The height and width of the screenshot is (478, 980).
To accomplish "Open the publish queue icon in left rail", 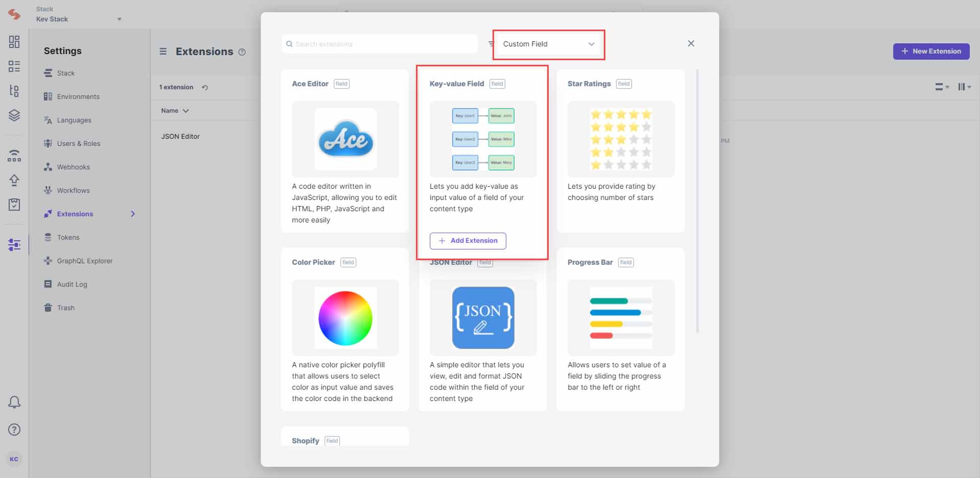I will pyautogui.click(x=14, y=156).
